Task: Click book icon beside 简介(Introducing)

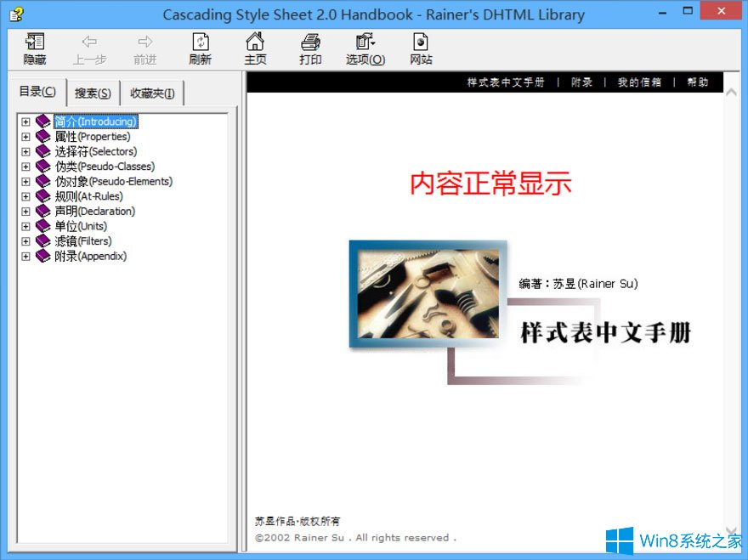Action: [x=43, y=122]
